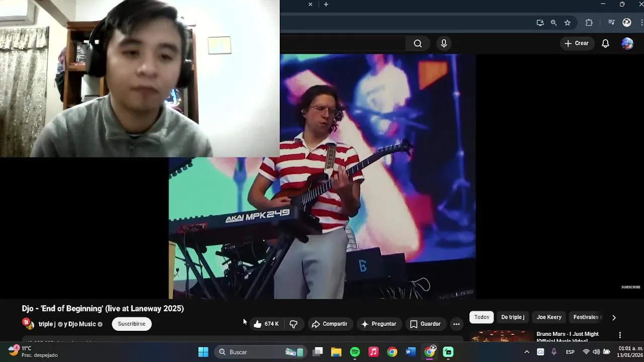Open Chrome media control icon
The image size is (644, 362).
(x=611, y=23)
